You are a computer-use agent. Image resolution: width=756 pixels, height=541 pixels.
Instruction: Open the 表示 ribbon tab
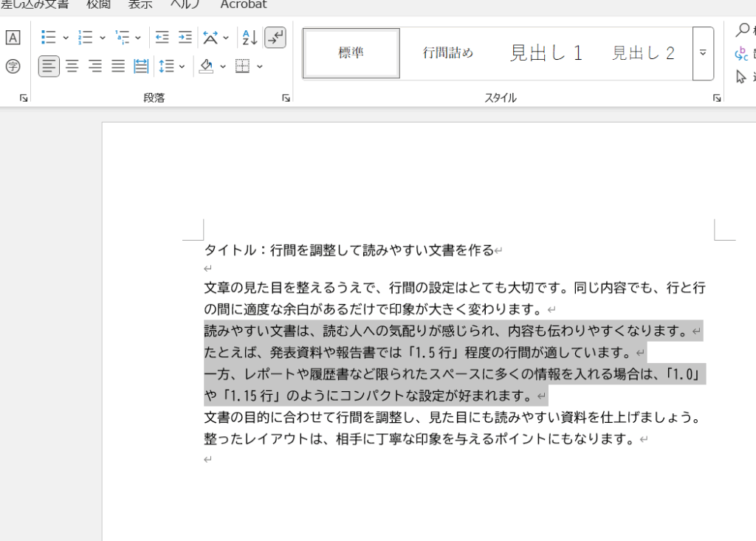[140, 4]
